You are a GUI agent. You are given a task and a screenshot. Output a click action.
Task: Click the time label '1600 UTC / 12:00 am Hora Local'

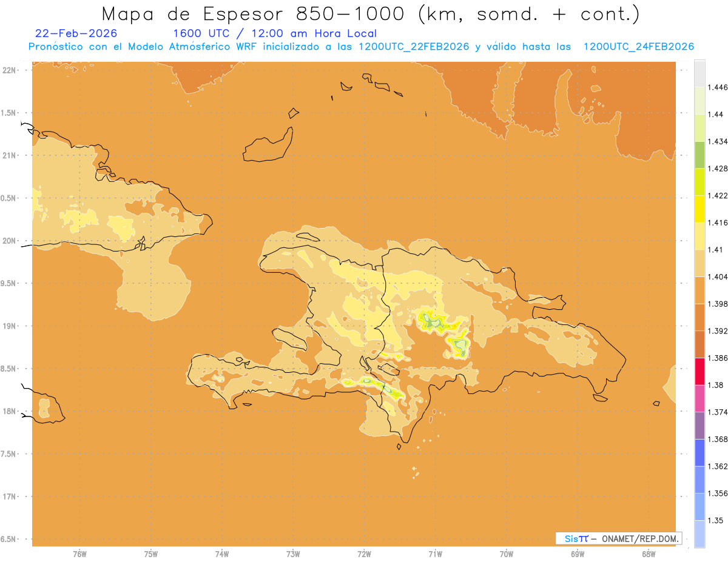pyautogui.click(x=275, y=34)
